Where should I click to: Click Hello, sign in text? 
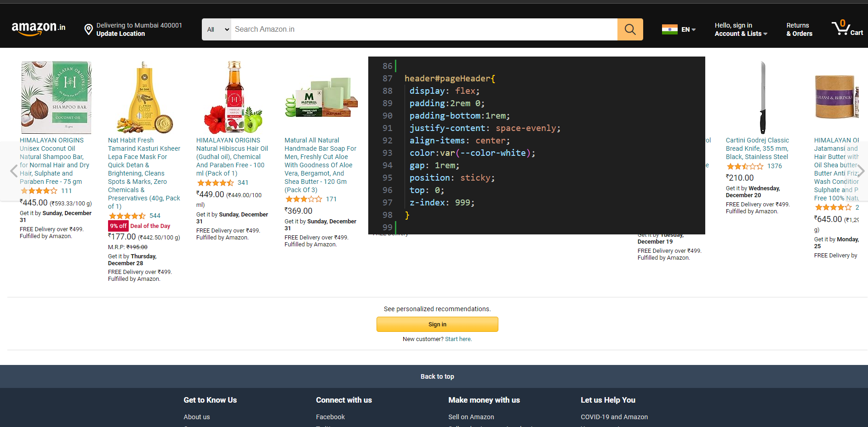click(733, 25)
